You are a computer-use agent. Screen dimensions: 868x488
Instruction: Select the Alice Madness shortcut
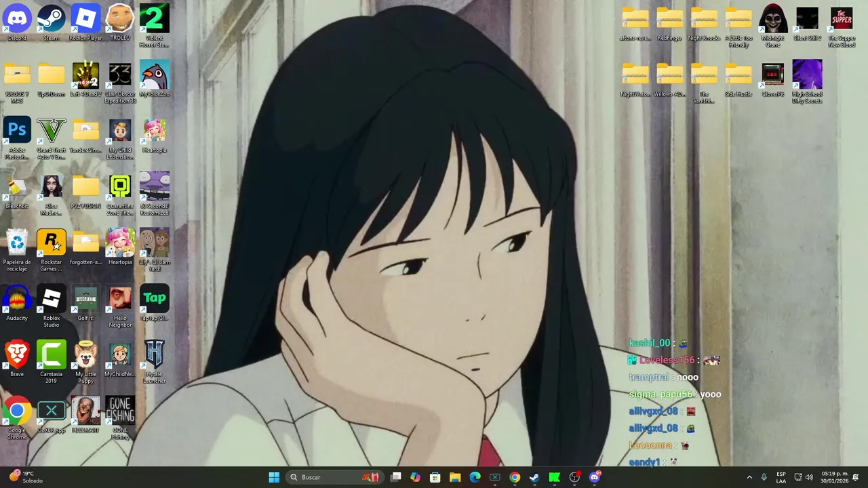tap(52, 195)
